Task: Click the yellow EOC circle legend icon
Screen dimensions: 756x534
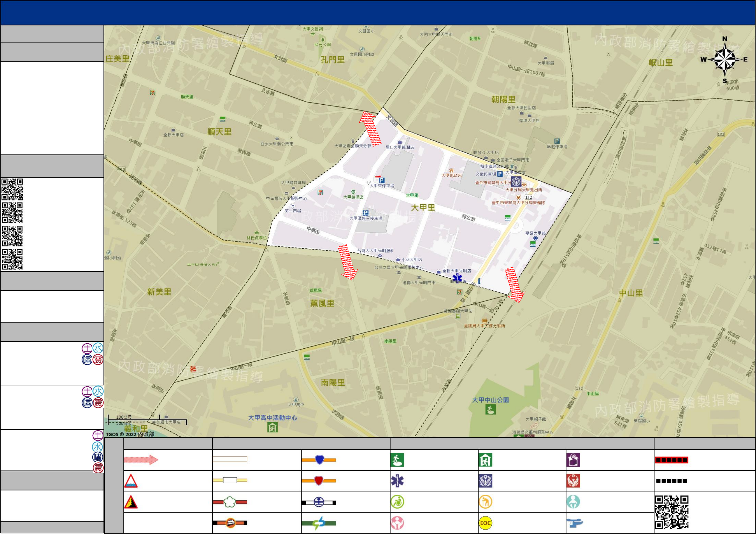Action: 485,523
